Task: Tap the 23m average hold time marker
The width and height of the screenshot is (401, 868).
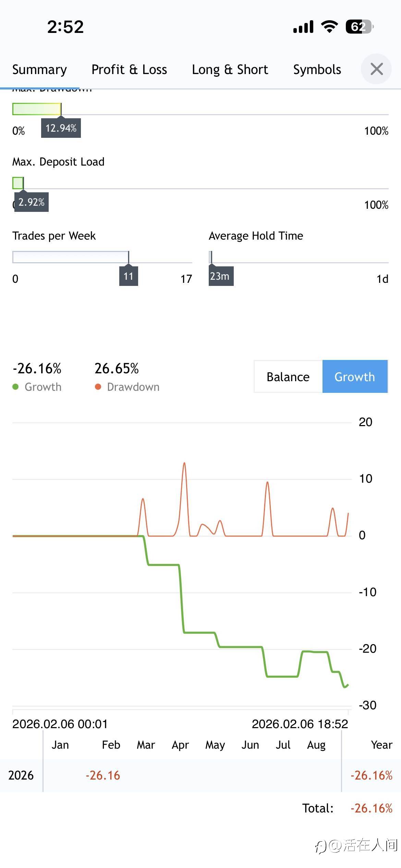Action: [221, 276]
